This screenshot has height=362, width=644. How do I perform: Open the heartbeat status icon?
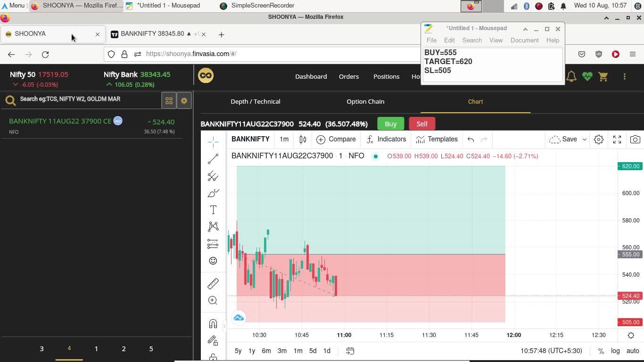click(587, 76)
